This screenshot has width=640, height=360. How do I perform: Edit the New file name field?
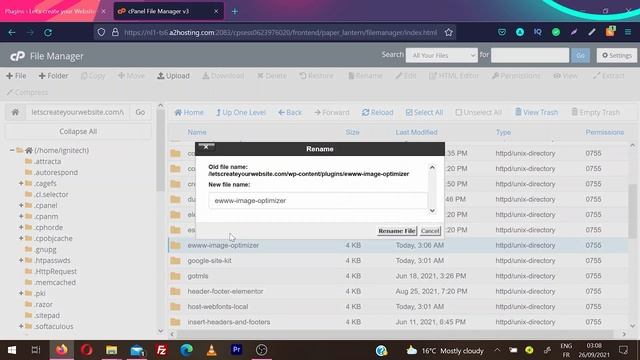coord(318,201)
